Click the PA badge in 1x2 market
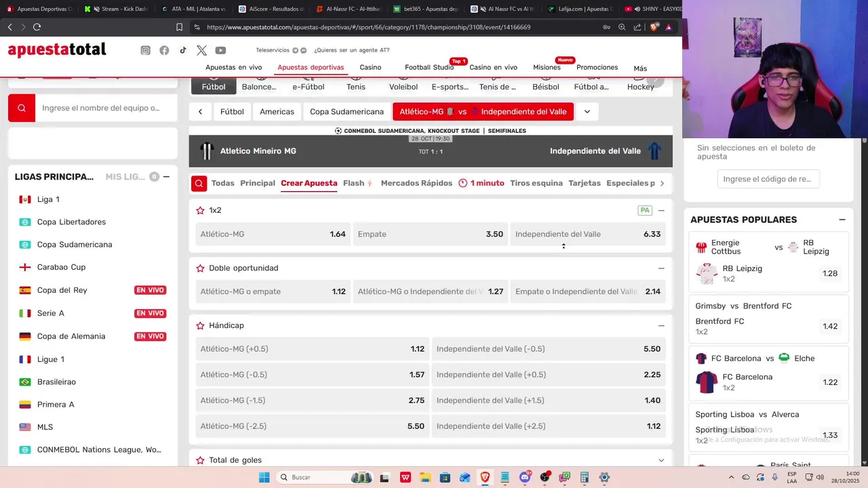Screen dimensions: 868x488 click(645, 210)
